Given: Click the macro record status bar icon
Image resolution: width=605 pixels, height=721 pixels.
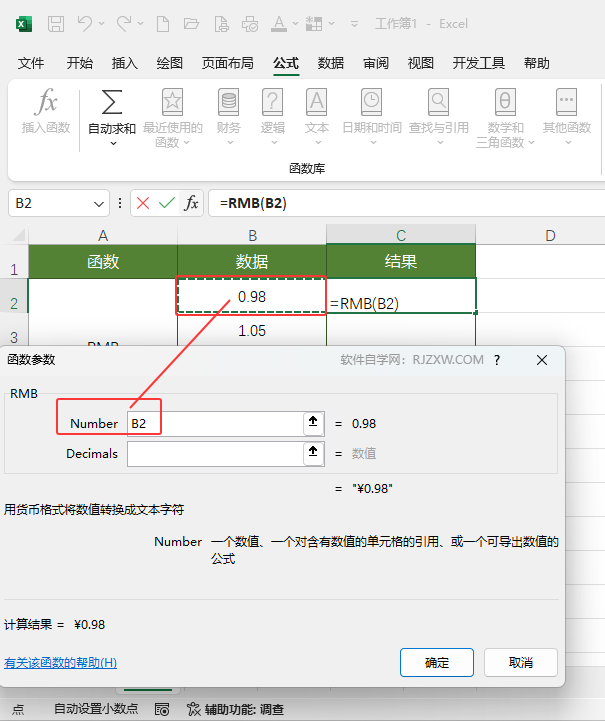Looking at the screenshot, I should click(162, 709).
